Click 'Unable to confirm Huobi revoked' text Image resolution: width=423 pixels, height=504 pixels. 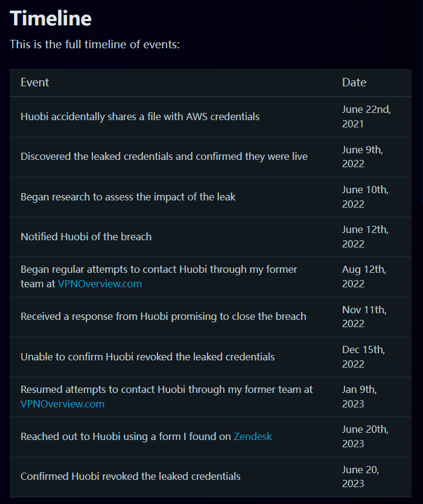(x=147, y=357)
